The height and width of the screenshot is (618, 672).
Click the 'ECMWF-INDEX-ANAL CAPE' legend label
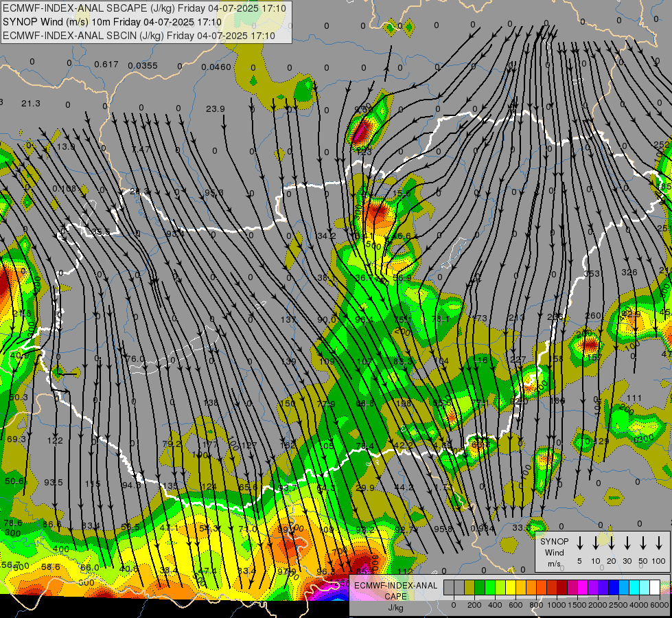coord(395,591)
